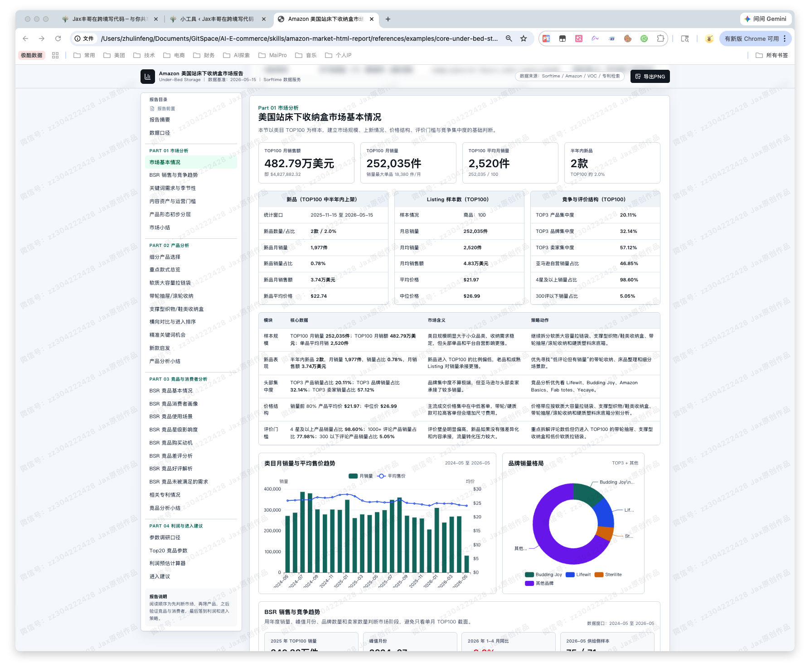Viewport: 810px width, 672px height.
Task: Click the URL address bar field
Action: tap(299, 39)
